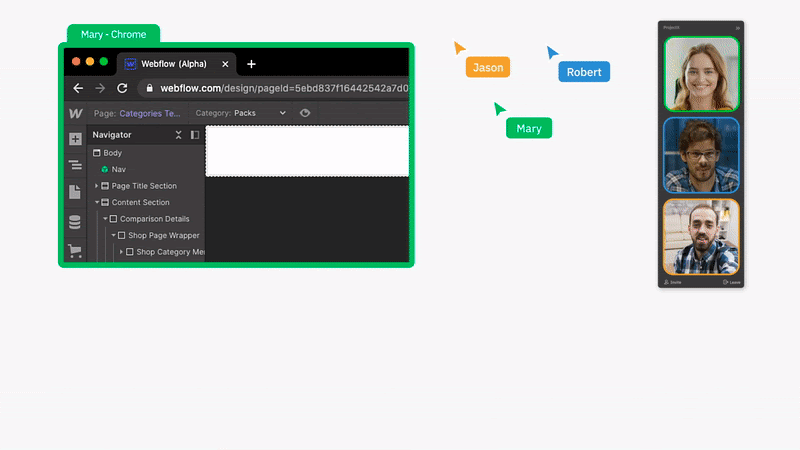The width and height of the screenshot is (800, 450).
Task: Open the Ecommerce cart icon
Action: [x=75, y=250]
